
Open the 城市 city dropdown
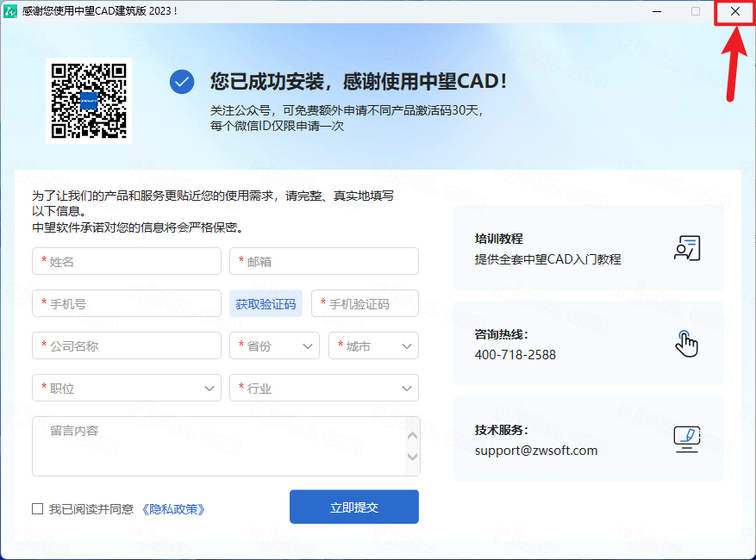[373, 345]
